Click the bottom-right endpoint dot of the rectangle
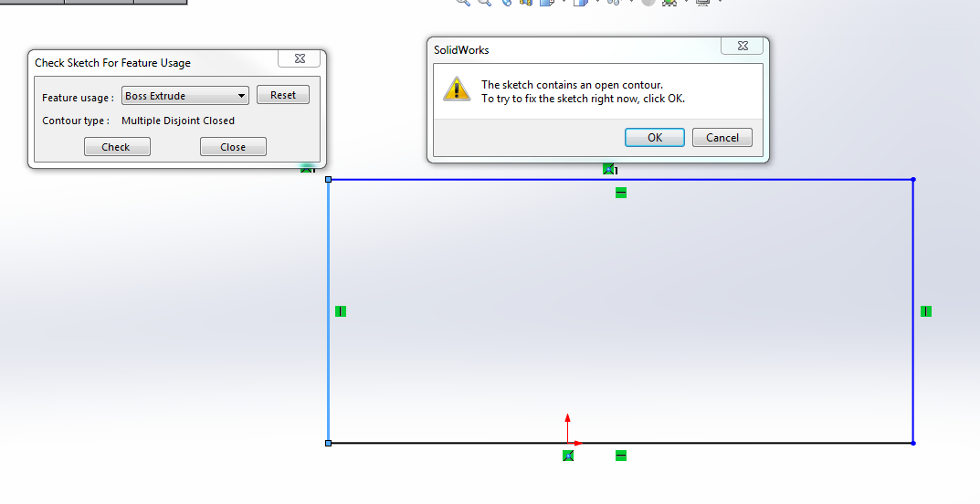Image resolution: width=980 pixels, height=504 pixels. 913,444
